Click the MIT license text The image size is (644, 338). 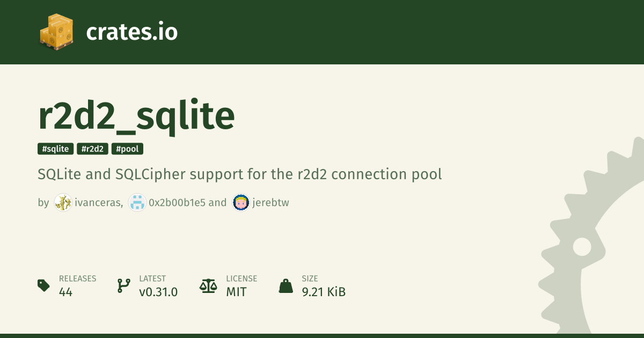pos(236,292)
